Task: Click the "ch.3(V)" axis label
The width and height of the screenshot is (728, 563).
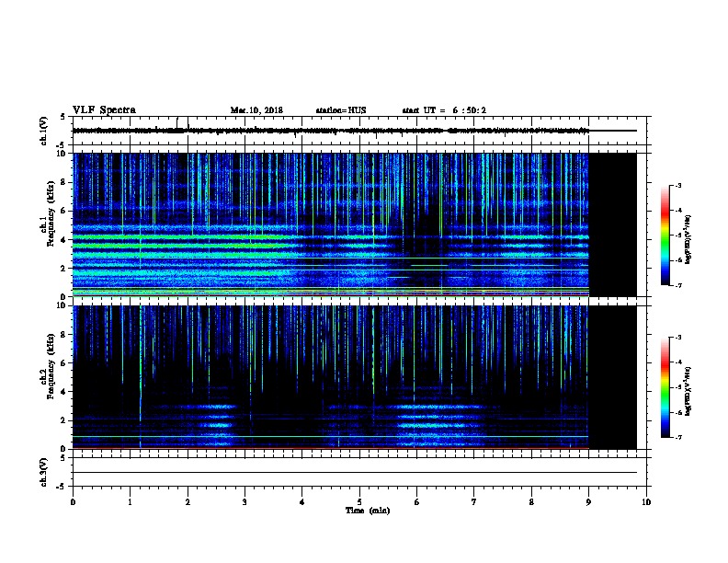Action: pos(43,472)
